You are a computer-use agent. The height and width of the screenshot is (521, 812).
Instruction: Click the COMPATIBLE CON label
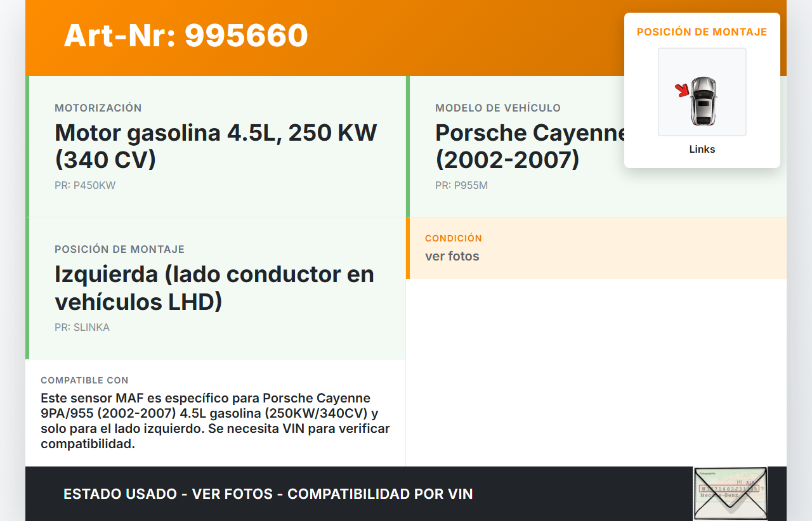84,380
